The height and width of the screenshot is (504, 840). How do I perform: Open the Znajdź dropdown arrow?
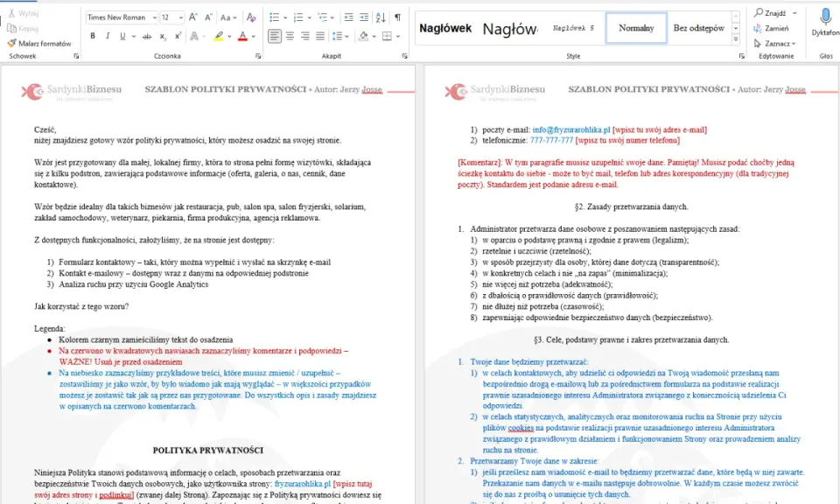point(795,13)
